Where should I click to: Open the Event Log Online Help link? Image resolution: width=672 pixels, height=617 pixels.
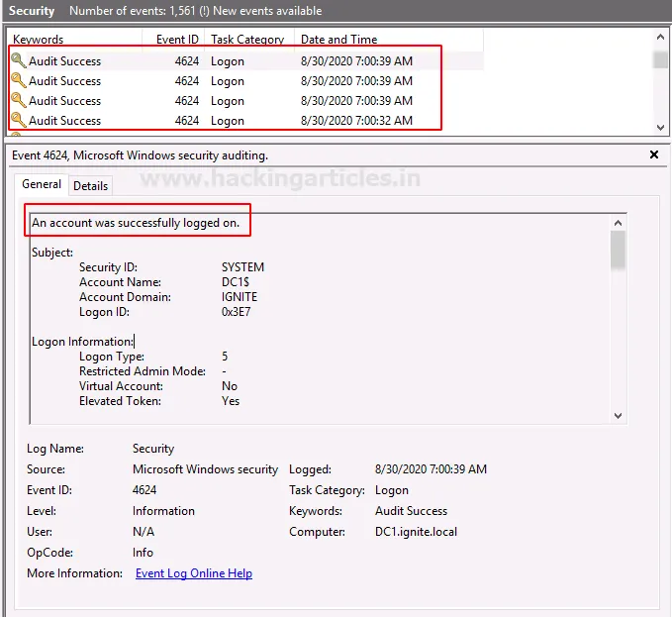click(x=194, y=573)
